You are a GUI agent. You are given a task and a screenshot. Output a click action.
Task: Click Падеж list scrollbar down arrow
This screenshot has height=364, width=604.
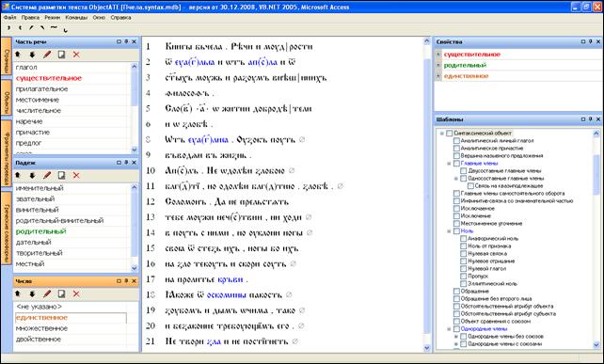(134, 268)
